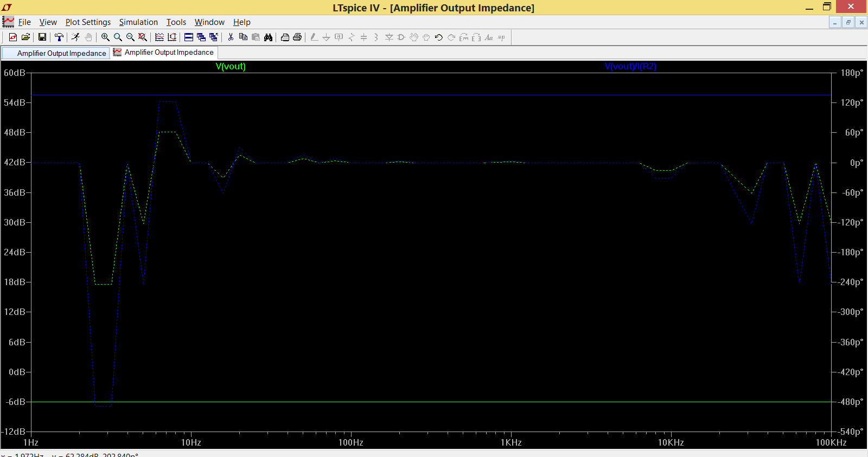Open a file with the Open icon
The width and height of the screenshot is (868, 457).
[25, 37]
